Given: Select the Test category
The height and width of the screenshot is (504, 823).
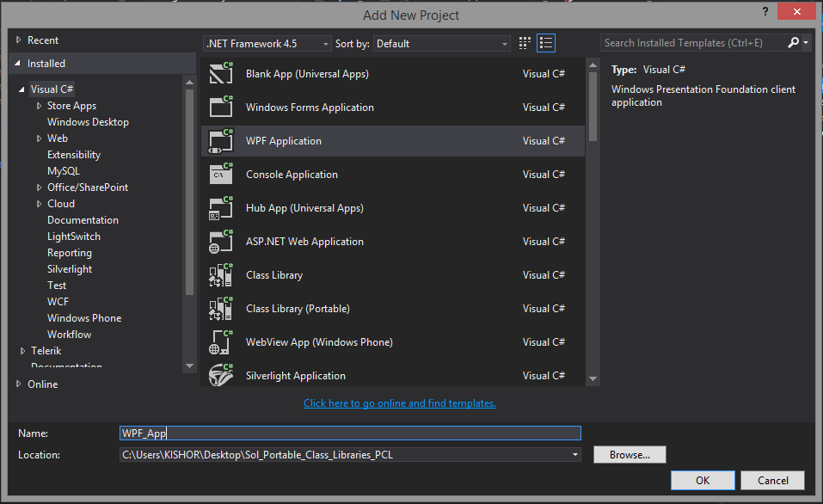Looking at the screenshot, I should (57, 285).
